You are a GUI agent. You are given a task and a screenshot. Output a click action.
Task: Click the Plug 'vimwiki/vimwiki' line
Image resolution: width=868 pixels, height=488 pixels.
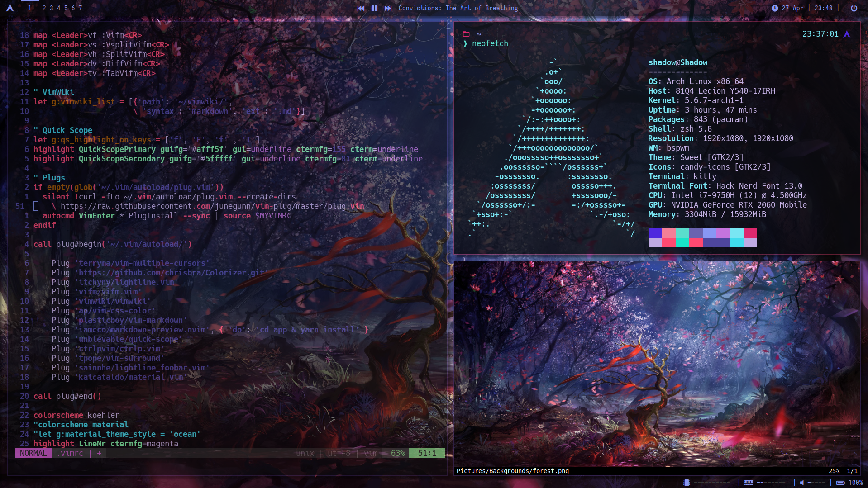point(101,301)
